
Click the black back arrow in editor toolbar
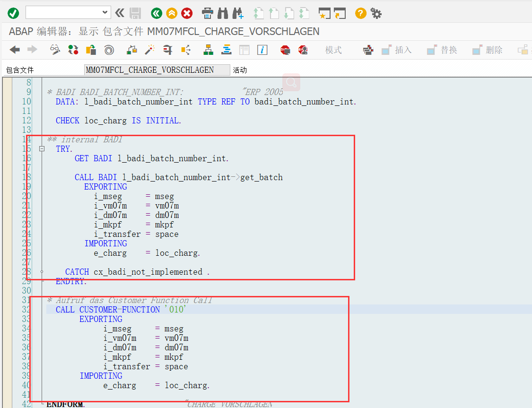15,50
